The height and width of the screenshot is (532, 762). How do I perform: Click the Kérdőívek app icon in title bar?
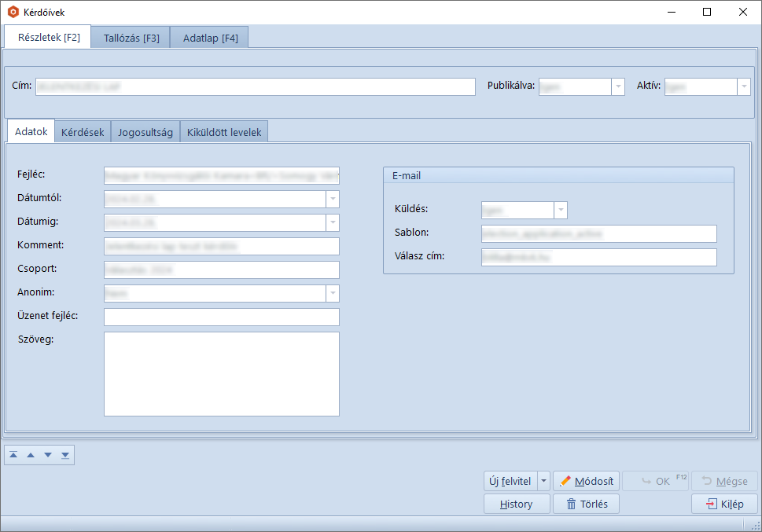13,13
